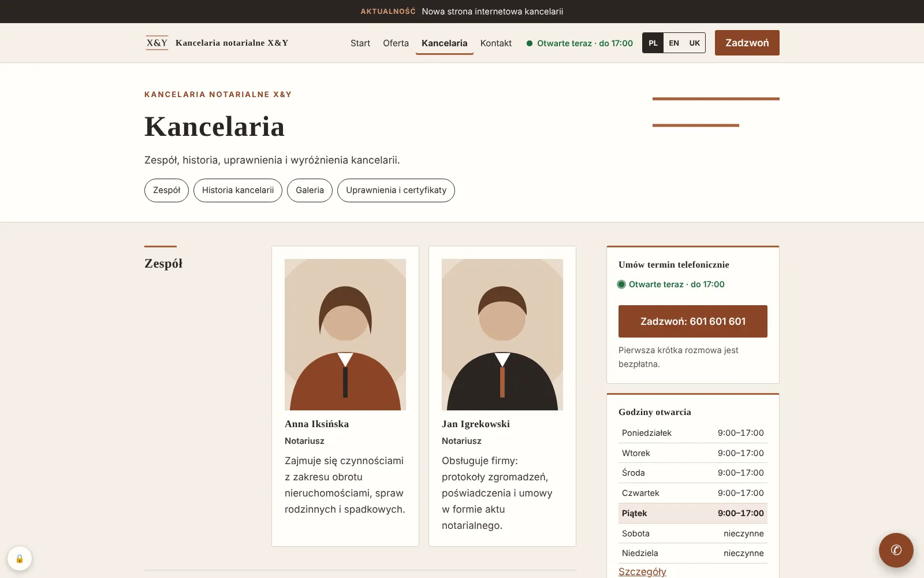Open the news banner about new website

tap(462, 12)
